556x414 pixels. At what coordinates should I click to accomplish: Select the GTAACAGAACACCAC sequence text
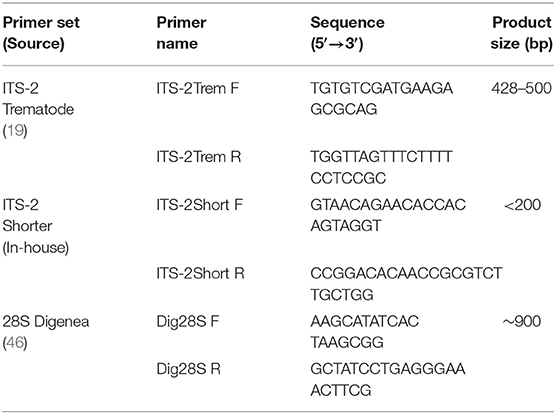pos(388,205)
